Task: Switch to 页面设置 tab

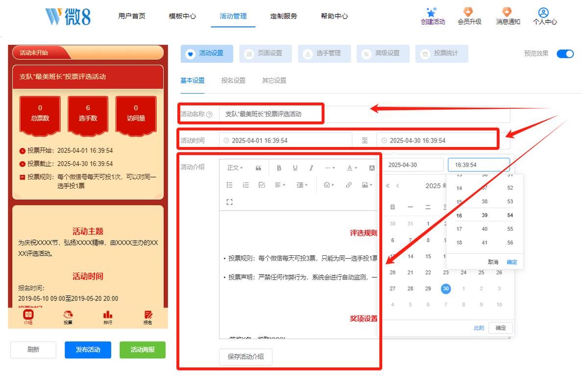Action: (x=266, y=53)
